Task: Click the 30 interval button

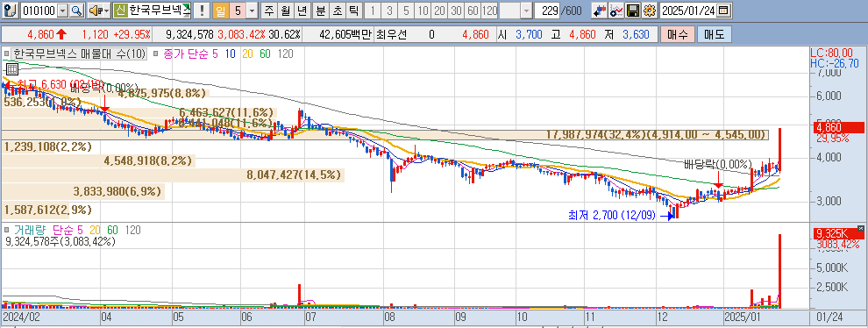Action: 457,10
